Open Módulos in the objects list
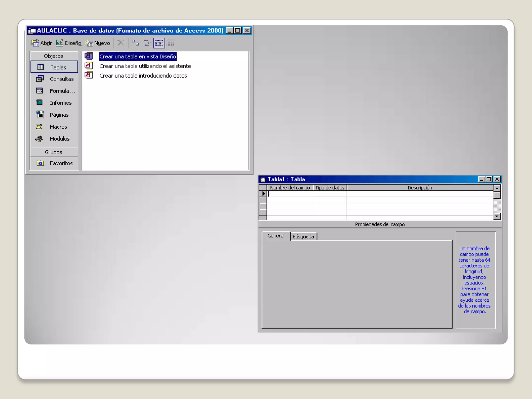 click(55, 139)
